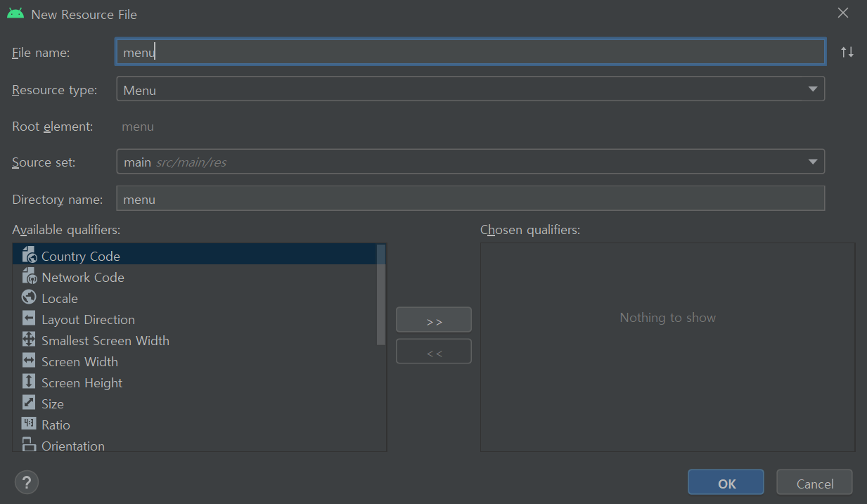
Task: Select Layout Direction qualifier
Action: (194, 319)
